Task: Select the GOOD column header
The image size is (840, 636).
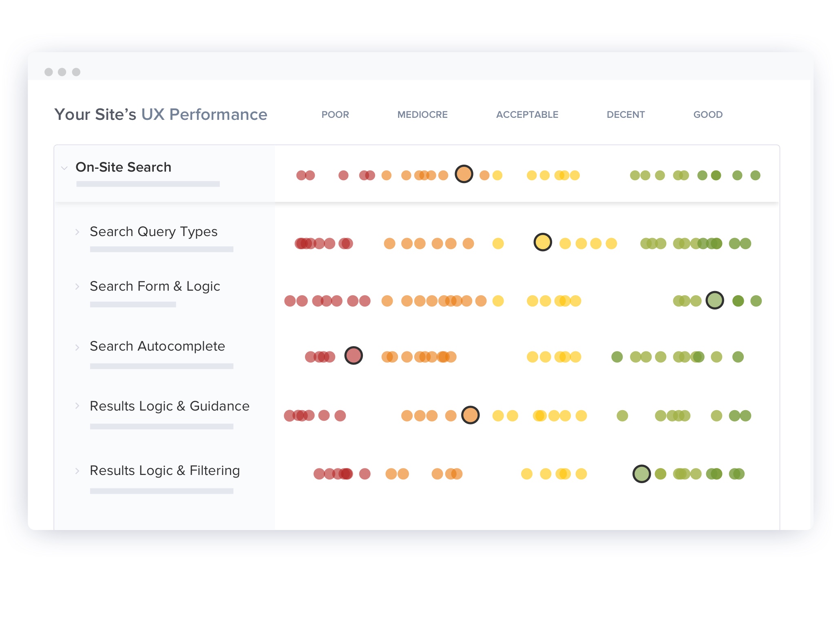Action: 707,115
